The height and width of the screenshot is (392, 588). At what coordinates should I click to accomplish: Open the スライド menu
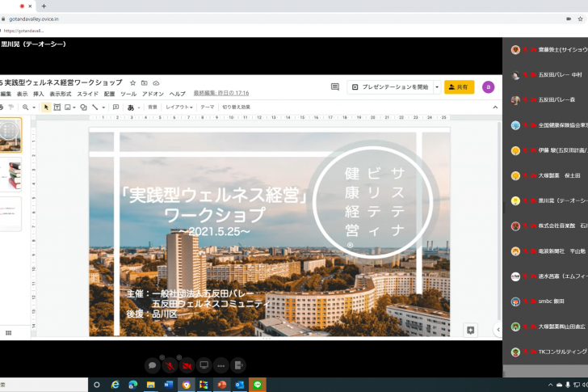click(87, 94)
